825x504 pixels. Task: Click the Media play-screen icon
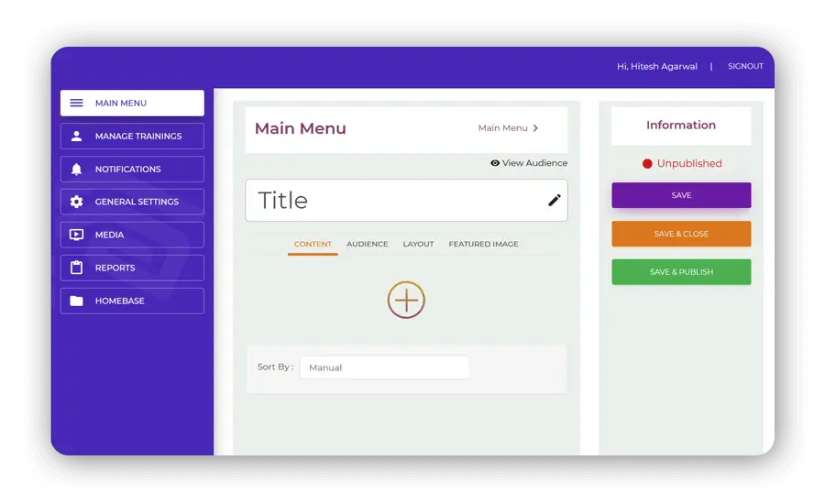coord(77,235)
